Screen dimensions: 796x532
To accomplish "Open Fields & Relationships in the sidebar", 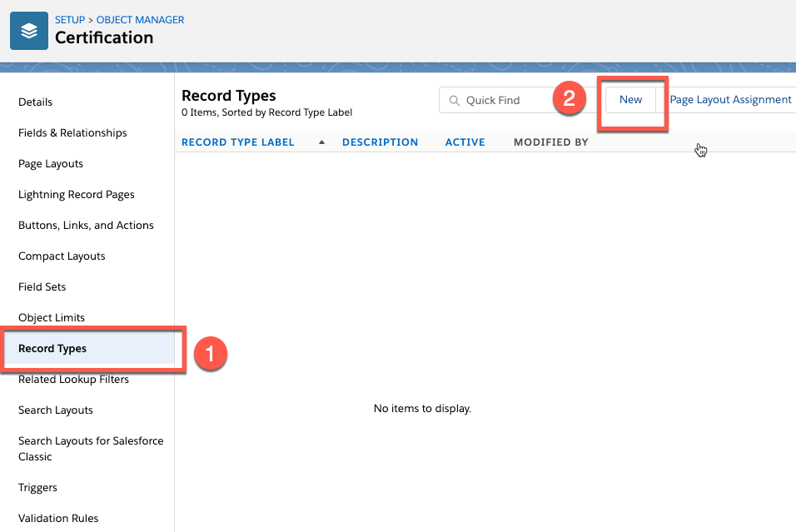I will pyautogui.click(x=72, y=132).
